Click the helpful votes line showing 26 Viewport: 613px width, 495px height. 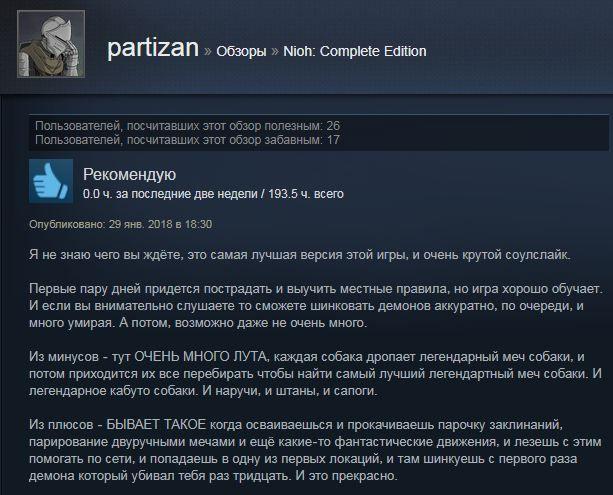click(188, 126)
